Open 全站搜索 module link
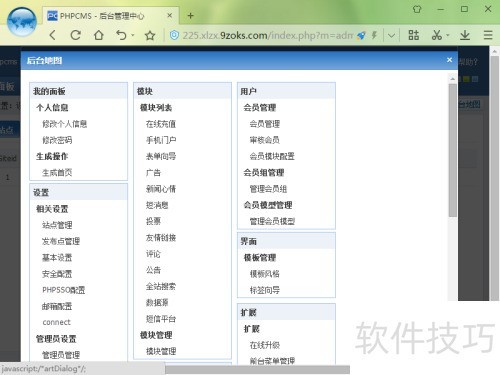This screenshot has height=375, width=500. pyautogui.click(x=161, y=286)
